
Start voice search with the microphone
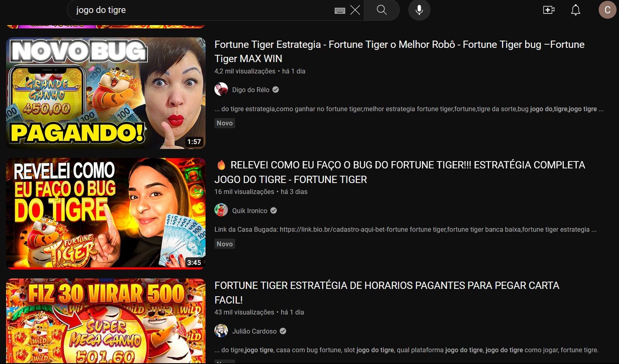pos(419,10)
